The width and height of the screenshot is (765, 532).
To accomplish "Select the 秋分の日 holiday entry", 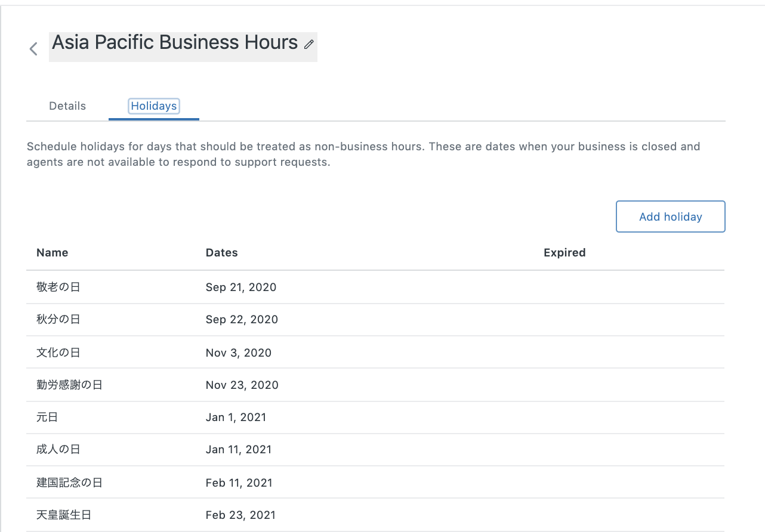I will coord(58,320).
